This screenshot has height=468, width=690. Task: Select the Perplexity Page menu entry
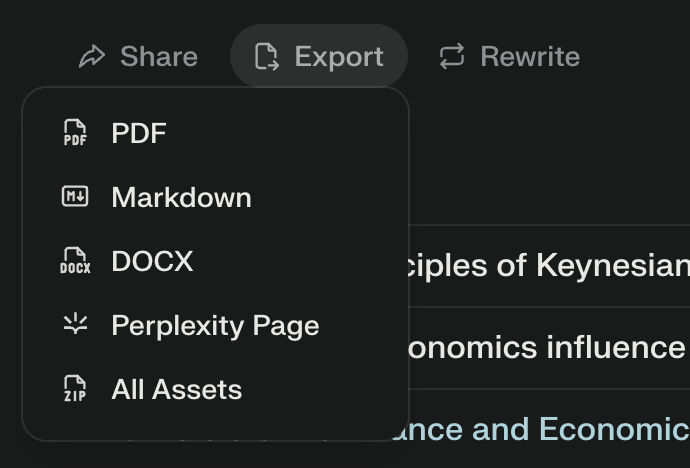tap(215, 325)
